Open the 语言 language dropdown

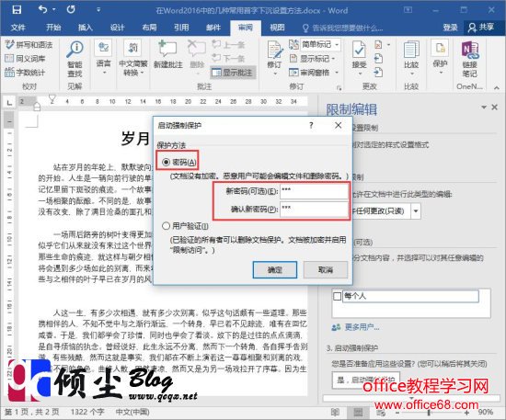click(x=104, y=58)
